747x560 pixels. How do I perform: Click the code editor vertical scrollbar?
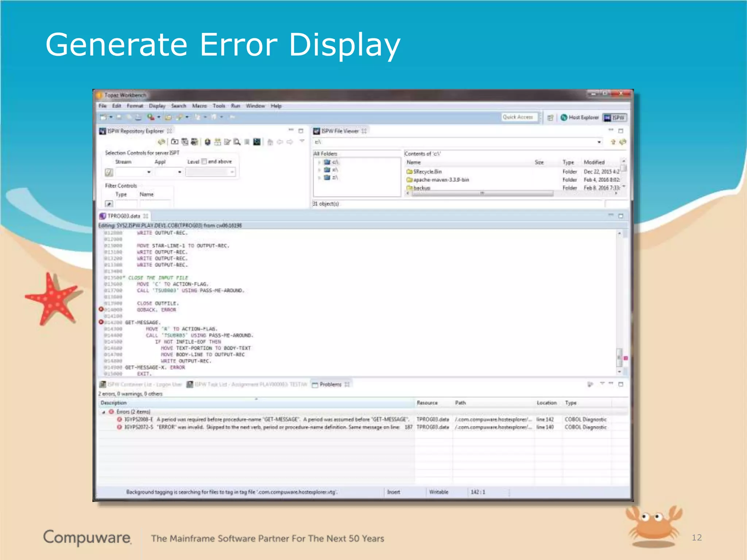(x=619, y=357)
